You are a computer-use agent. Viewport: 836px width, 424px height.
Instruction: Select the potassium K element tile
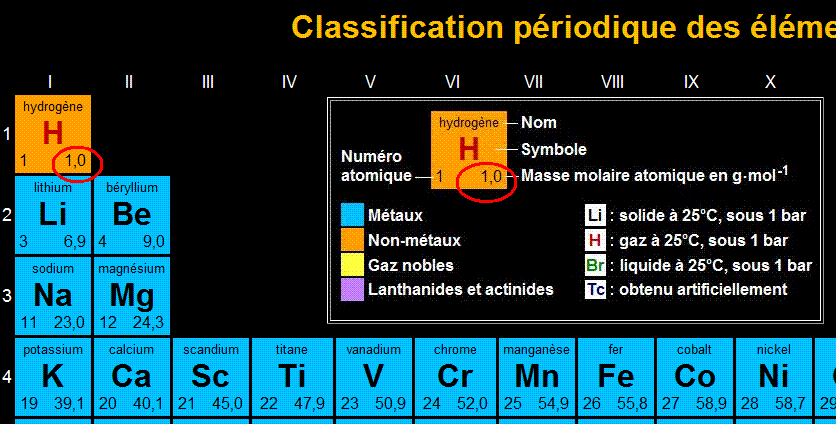point(52,377)
